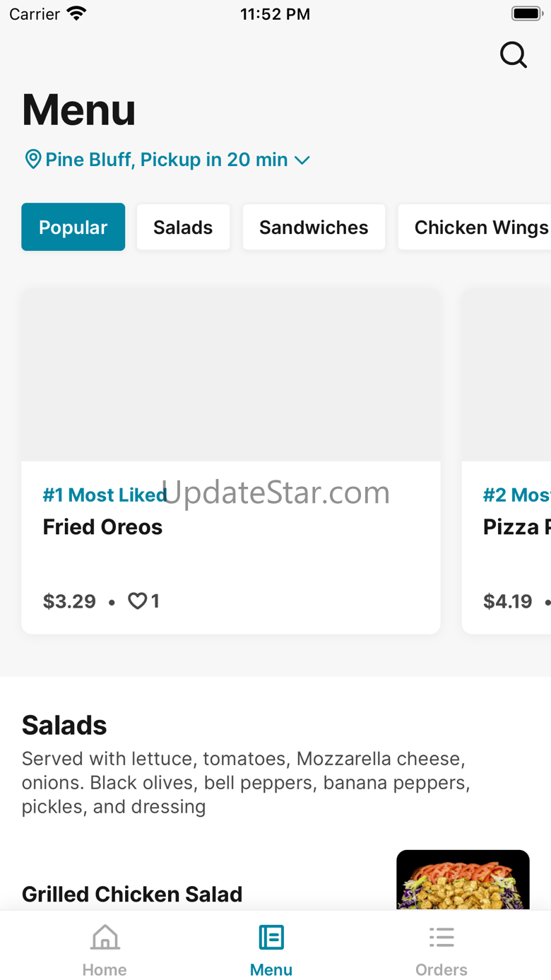This screenshot has width=551, height=980.
Task: Select the Salads category chip
Action: coord(183,227)
